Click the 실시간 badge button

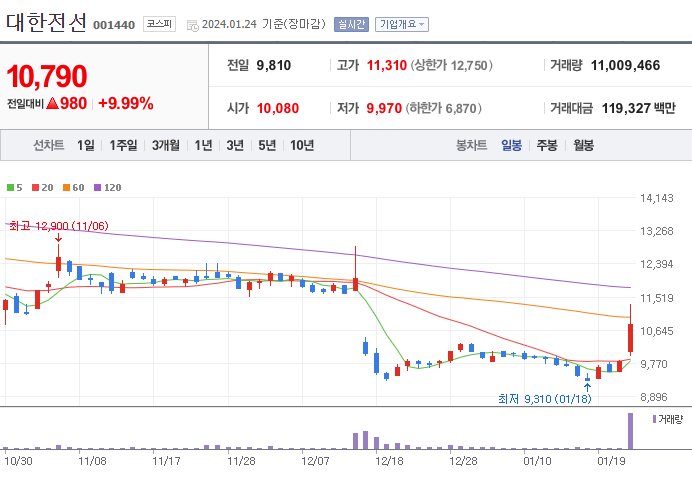click(x=351, y=24)
